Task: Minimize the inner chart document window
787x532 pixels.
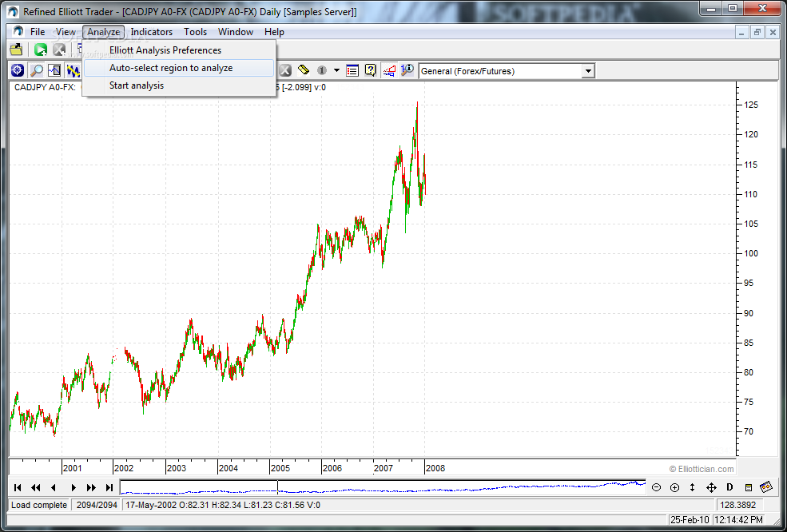Action: point(742,32)
